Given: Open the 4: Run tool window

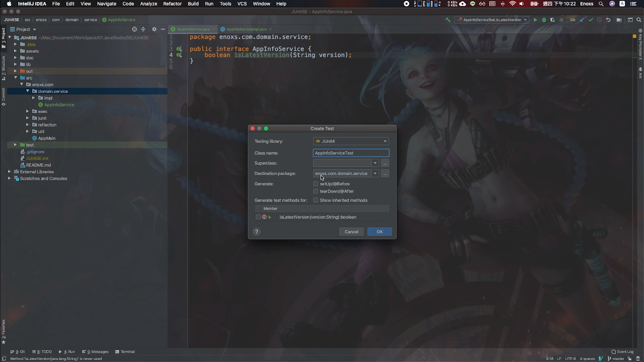Looking at the screenshot, I should coord(67,352).
